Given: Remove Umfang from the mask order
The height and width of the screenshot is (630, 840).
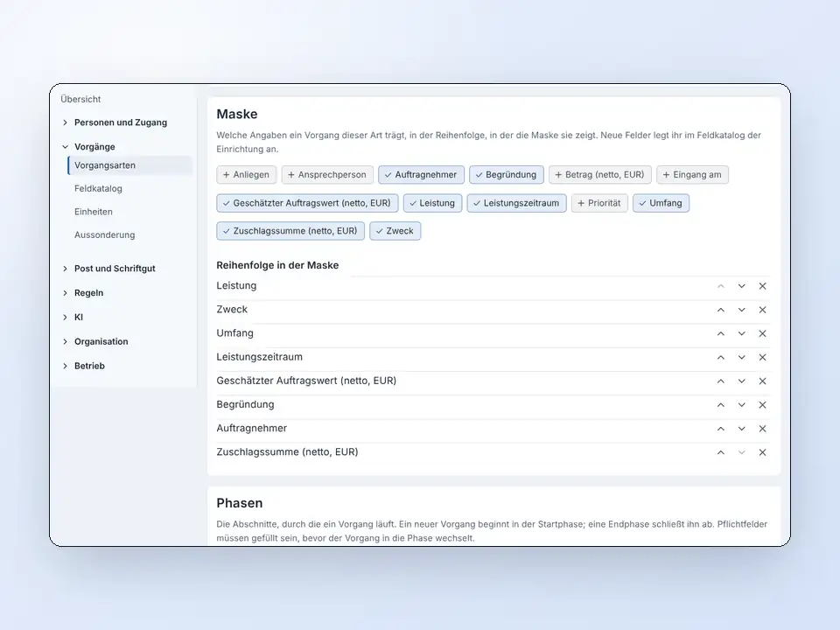Looking at the screenshot, I should tap(762, 333).
